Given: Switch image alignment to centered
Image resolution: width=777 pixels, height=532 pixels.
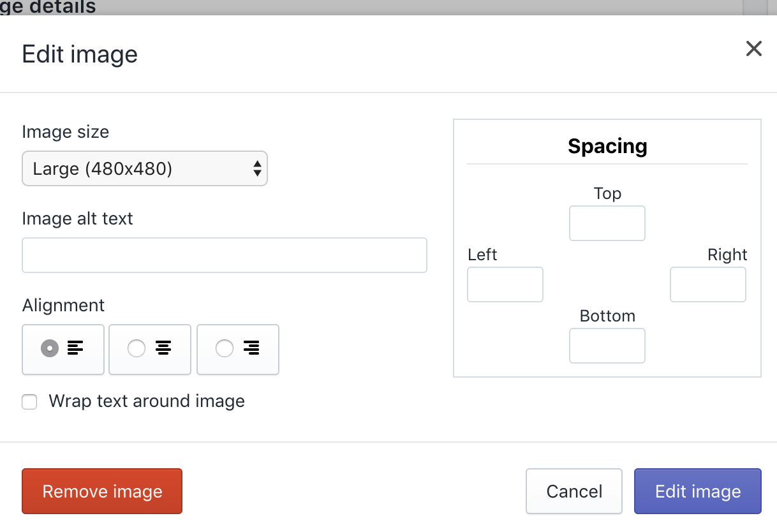Looking at the screenshot, I should [x=150, y=350].
